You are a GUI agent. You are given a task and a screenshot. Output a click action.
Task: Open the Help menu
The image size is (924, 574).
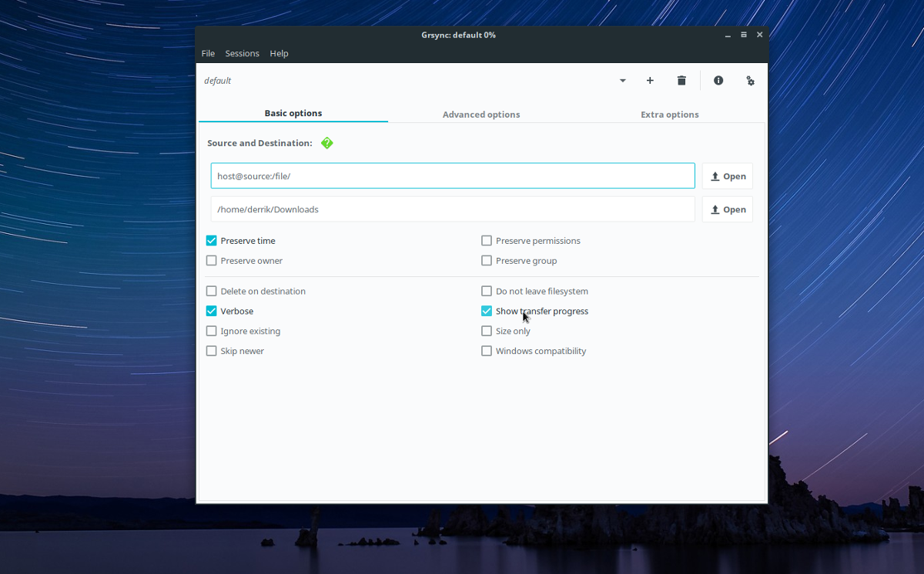[279, 53]
